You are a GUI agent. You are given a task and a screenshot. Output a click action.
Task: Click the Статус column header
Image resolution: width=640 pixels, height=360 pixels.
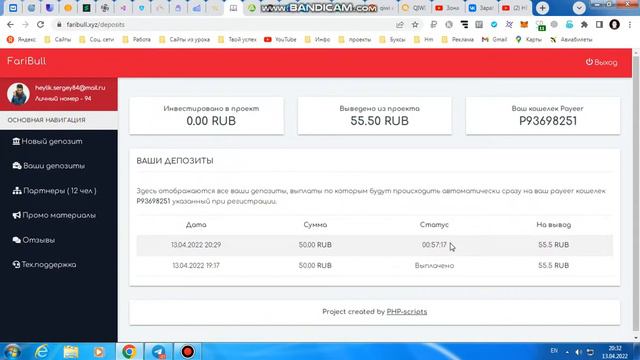click(x=434, y=225)
